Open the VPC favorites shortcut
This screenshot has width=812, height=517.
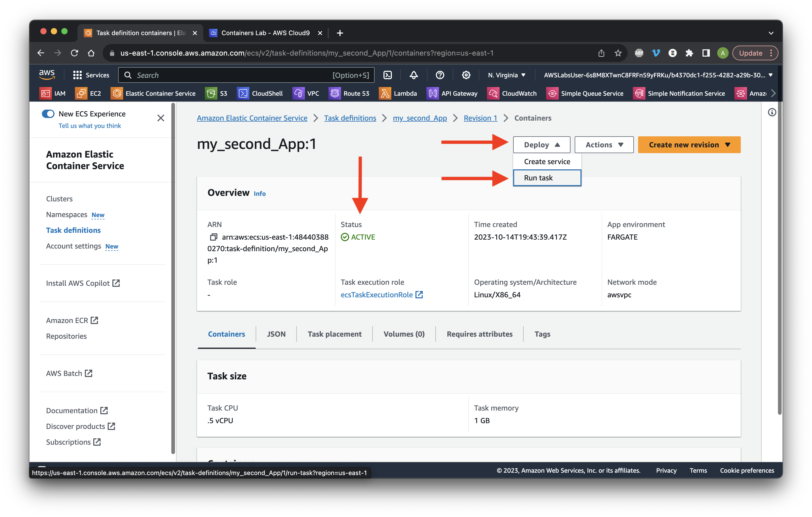pos(306,94)
